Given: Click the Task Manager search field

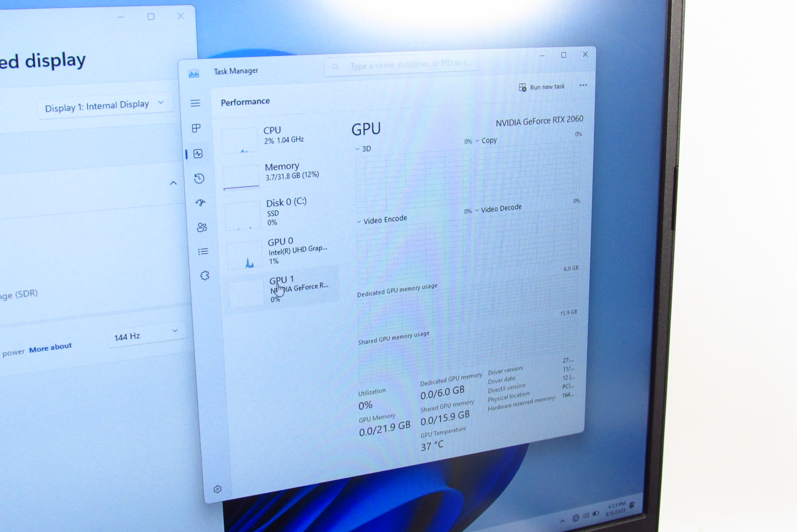Looking at the screenshot, I should (x=405, y=65).
